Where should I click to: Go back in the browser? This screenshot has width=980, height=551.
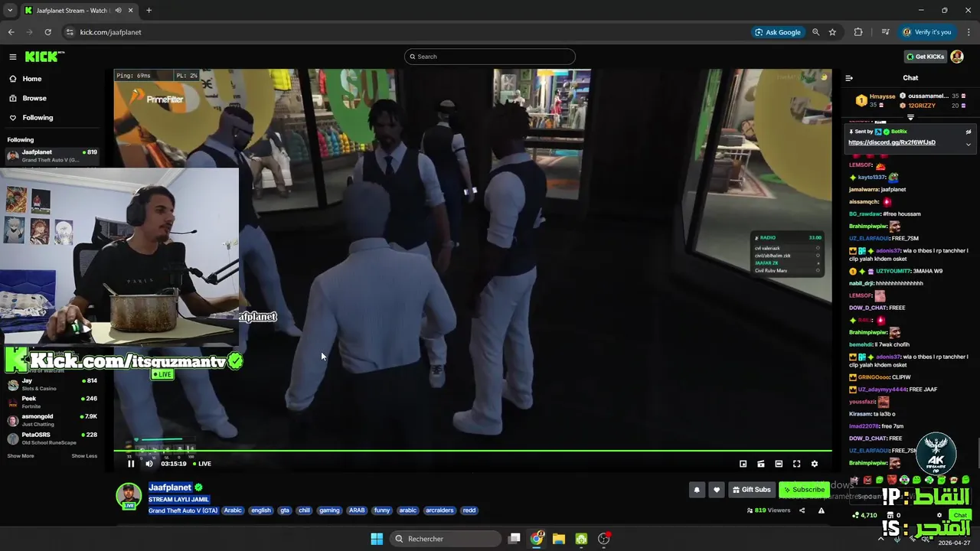pos(11,32)
